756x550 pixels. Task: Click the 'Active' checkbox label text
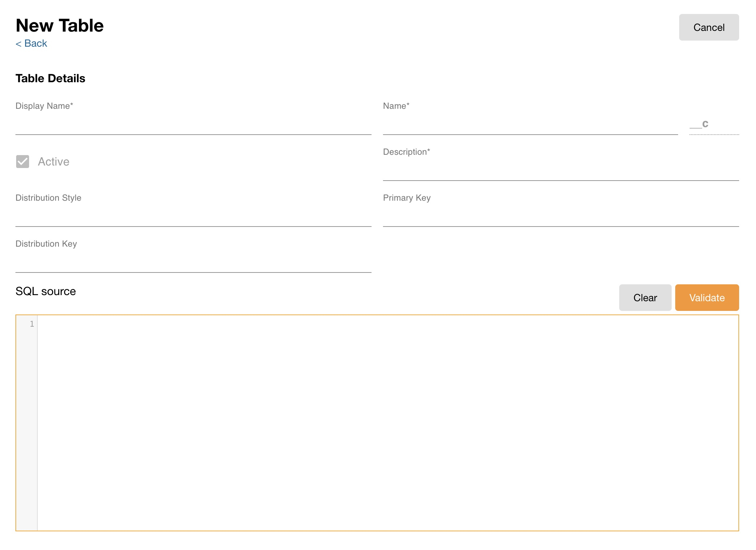click(x=53, y=162)
